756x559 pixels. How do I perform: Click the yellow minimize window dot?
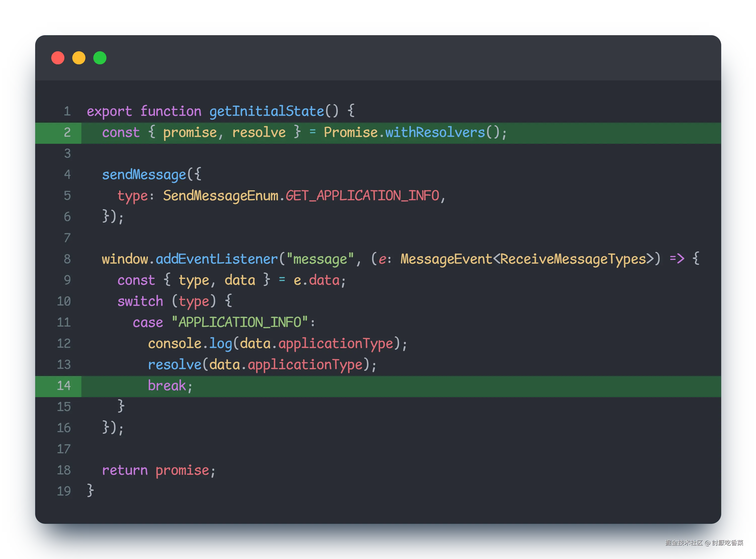(79, 58)
